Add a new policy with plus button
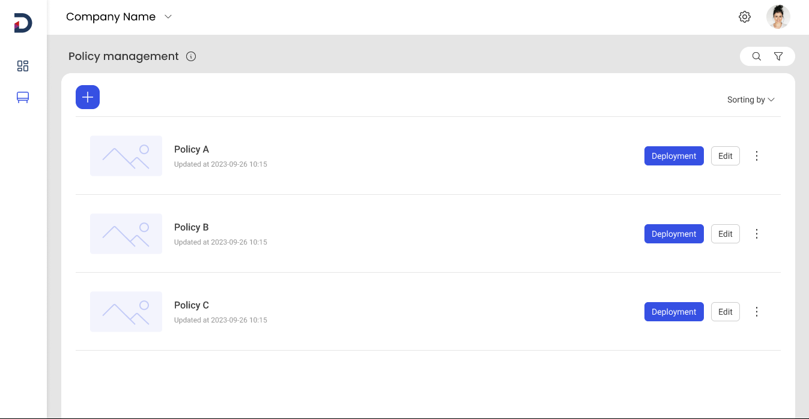 coord(88,97)
